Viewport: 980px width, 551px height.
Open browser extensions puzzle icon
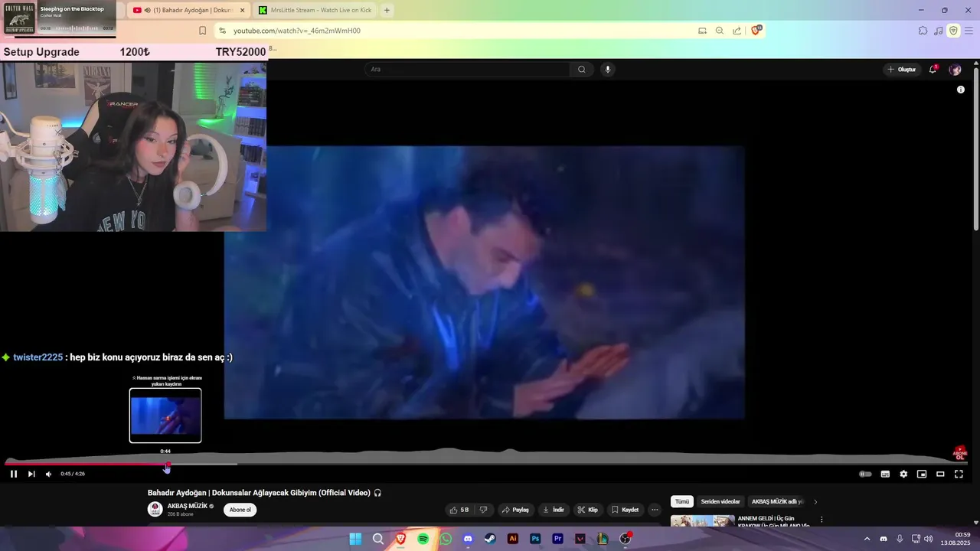(x=923, y=31)
